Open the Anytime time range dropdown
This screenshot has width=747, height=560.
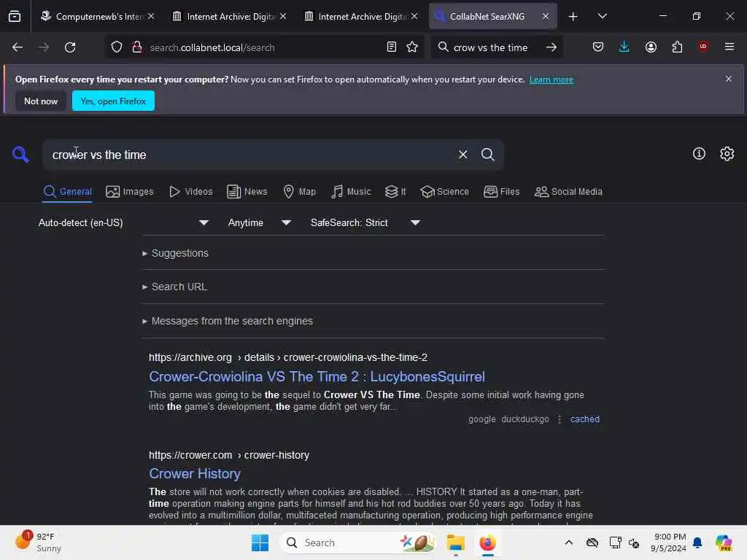[x=260, y=222]
